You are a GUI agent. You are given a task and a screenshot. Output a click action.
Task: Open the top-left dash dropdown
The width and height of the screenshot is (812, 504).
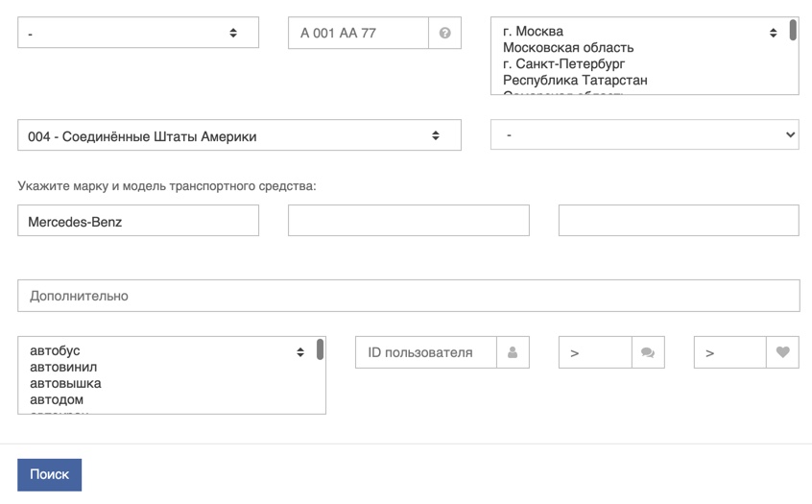[x=138, y=33]
